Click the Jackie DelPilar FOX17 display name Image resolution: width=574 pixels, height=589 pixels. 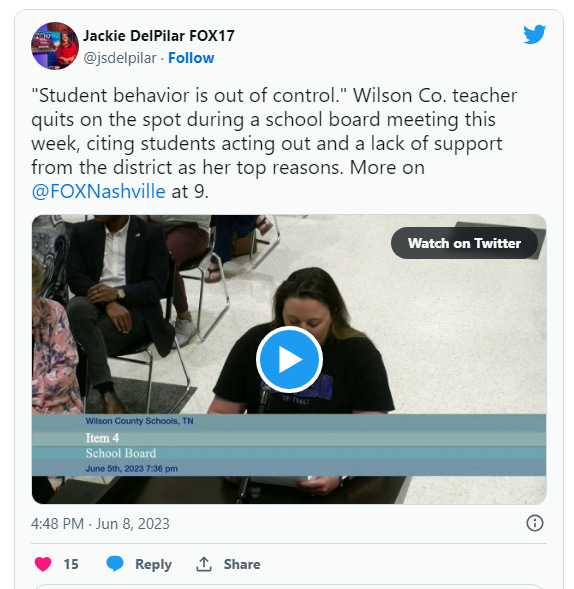[159, 36]
